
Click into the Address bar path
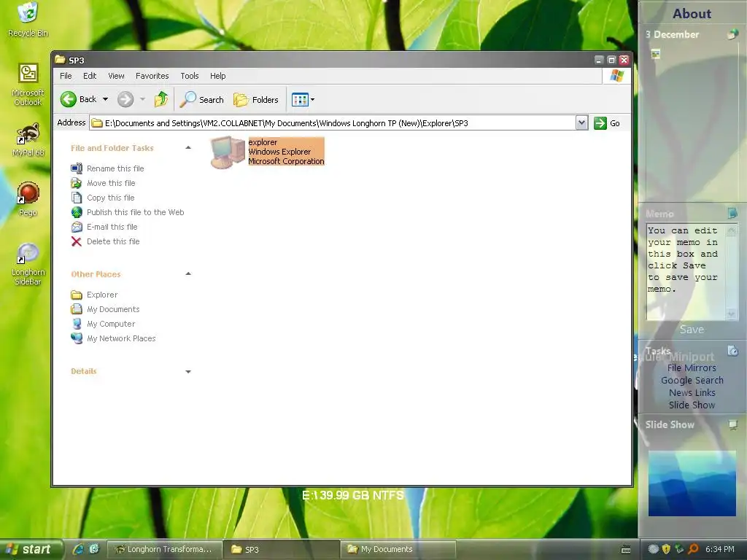(332, 122)
